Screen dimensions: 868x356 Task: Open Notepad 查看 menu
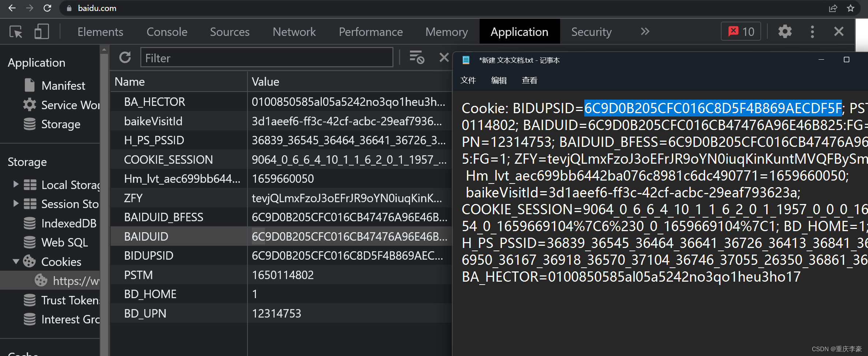pos(529,80)
